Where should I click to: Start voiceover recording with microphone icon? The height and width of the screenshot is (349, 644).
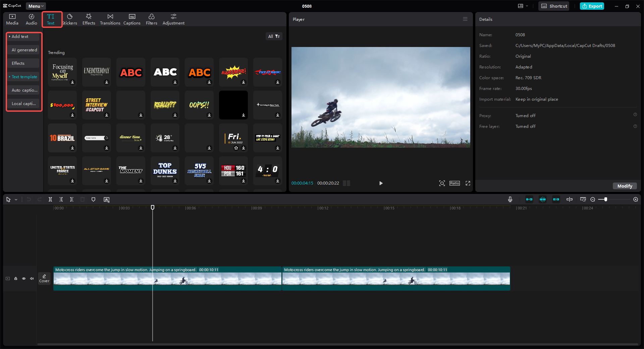click(x=510, y=199)
